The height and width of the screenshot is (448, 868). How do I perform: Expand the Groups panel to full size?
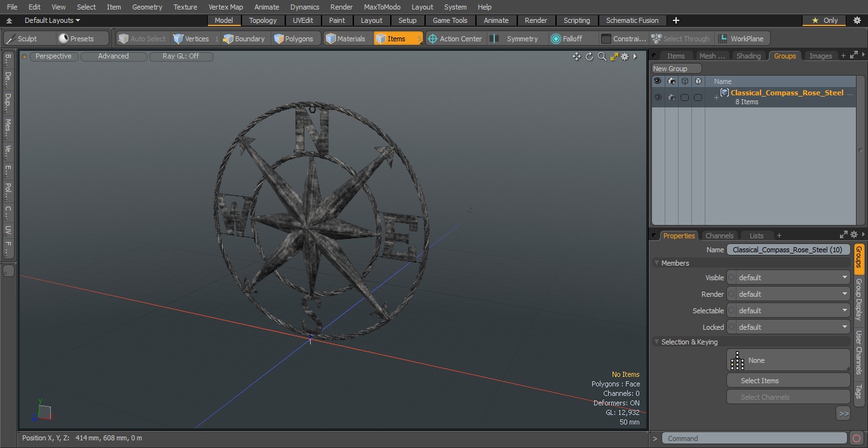pos(853,56)
